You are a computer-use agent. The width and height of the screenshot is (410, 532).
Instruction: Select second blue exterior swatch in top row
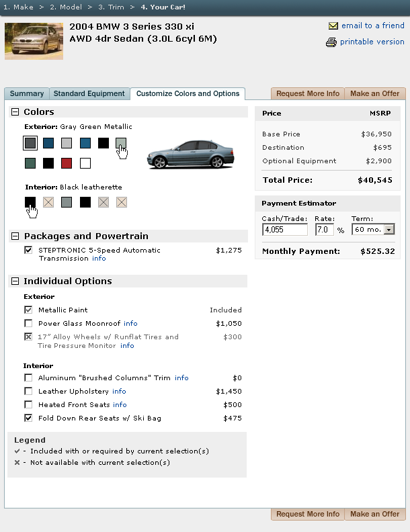85,143
